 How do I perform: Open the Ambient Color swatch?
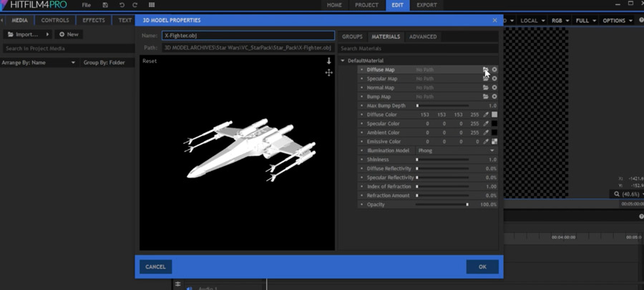click(494, 132)
